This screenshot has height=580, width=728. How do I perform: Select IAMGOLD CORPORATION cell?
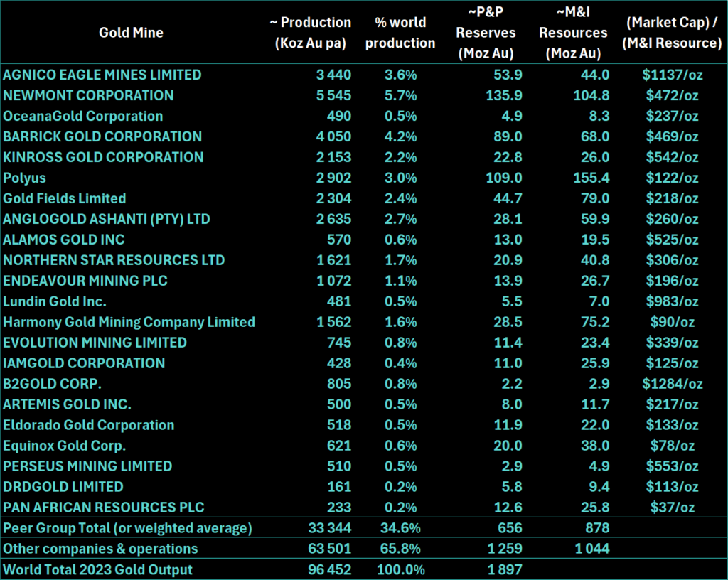point(84,362)
